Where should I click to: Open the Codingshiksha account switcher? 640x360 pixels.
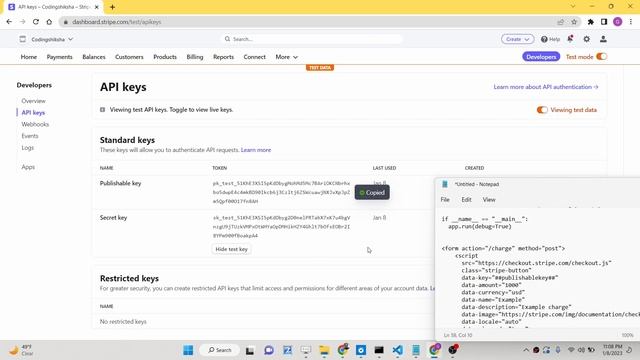47,39
